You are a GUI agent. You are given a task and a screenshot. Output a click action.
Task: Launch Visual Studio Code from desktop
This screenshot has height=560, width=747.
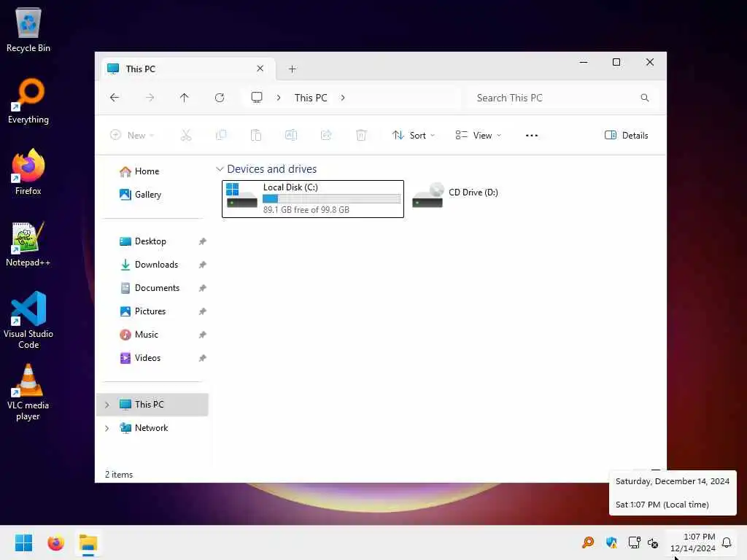pos(28,320)
